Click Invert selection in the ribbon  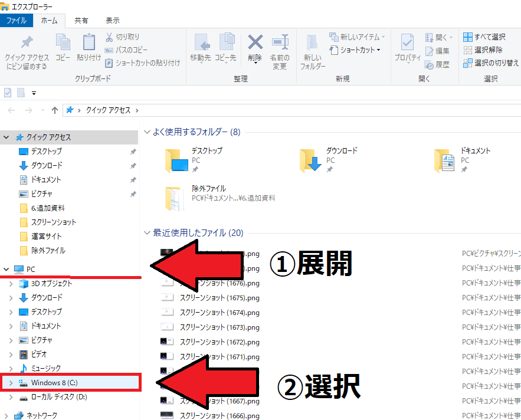coord(490,63)
